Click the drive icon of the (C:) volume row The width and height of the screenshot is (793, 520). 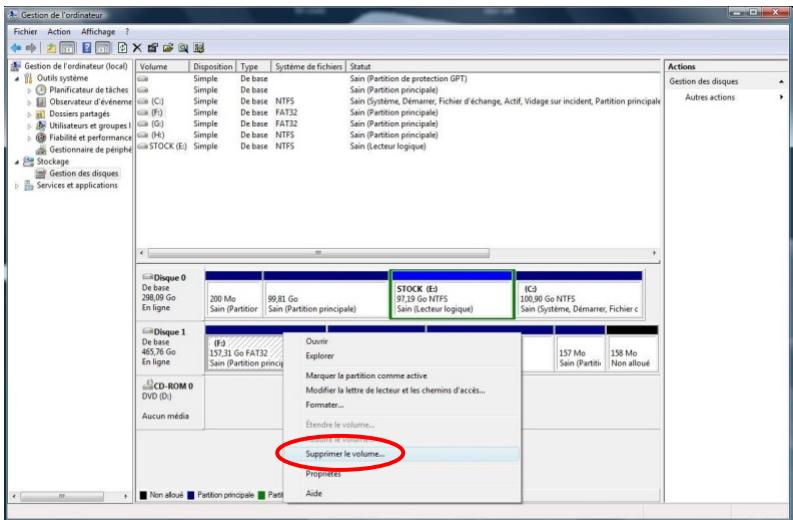tap(143, 101)
